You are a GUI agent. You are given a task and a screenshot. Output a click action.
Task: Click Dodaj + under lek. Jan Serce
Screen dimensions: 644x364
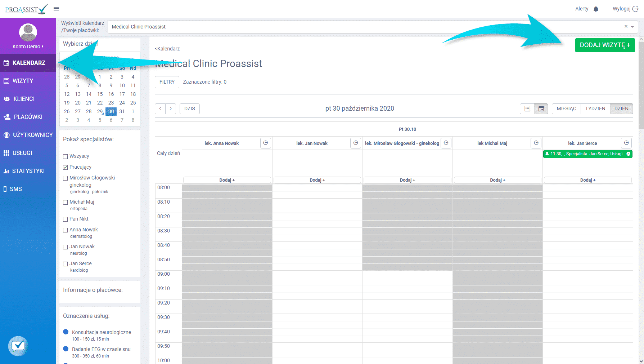(588, 180)
